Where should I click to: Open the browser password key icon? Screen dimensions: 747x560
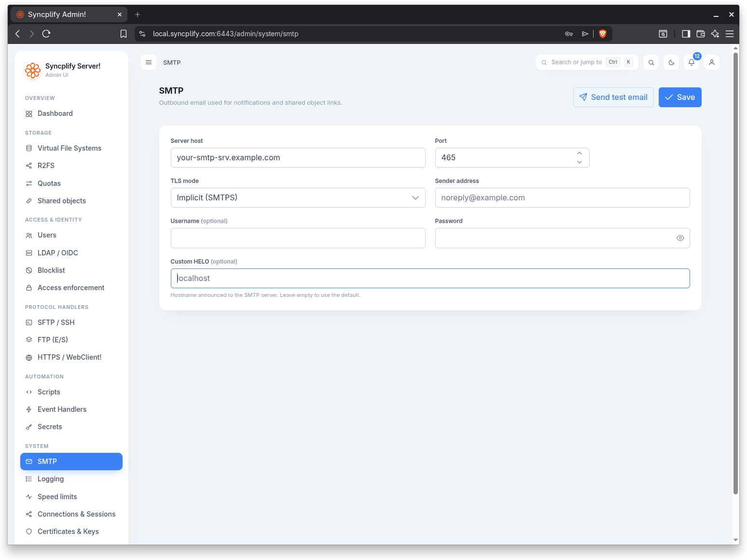point(569,34)
